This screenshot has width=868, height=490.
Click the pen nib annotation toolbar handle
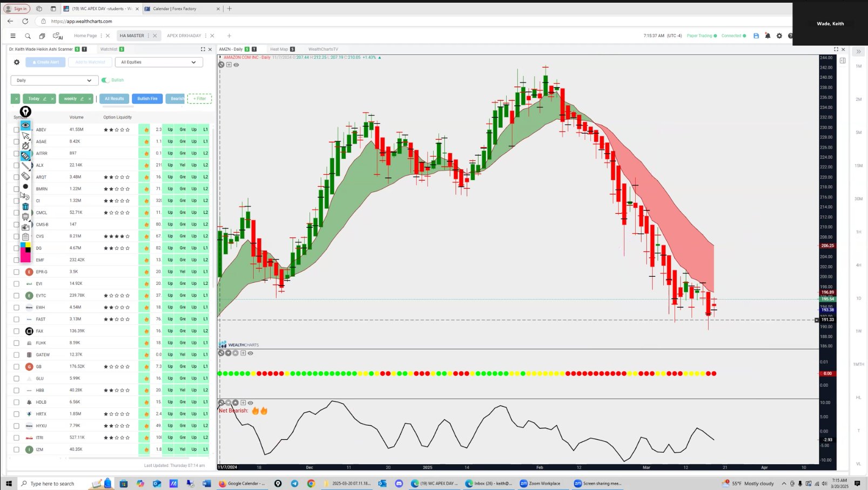(25, 112)
